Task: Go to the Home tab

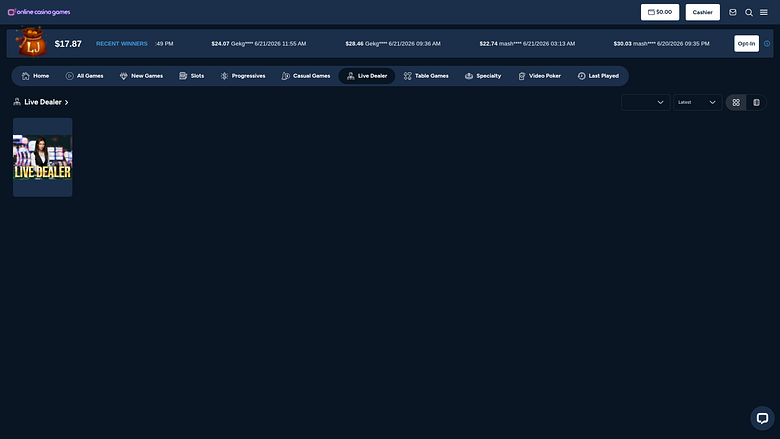Action: pos(35,76)
